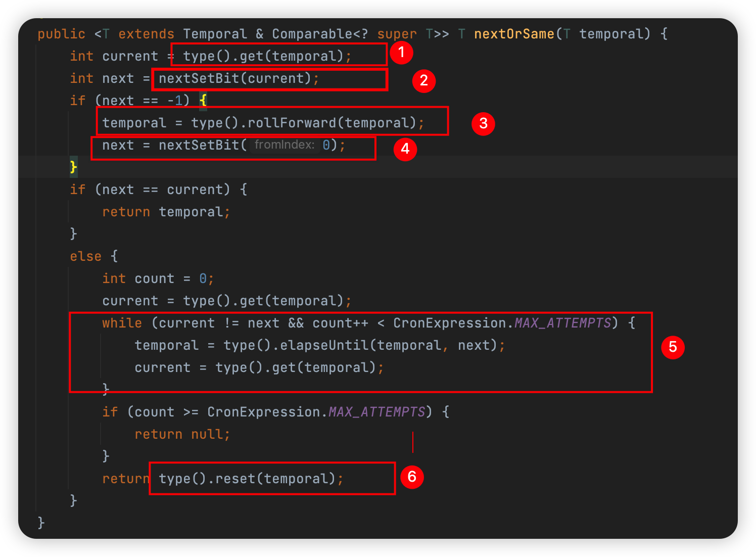Screen dimensions: 756x557
Task: Click the 'return' keyword before type().reset
Action: pos(126,479)
